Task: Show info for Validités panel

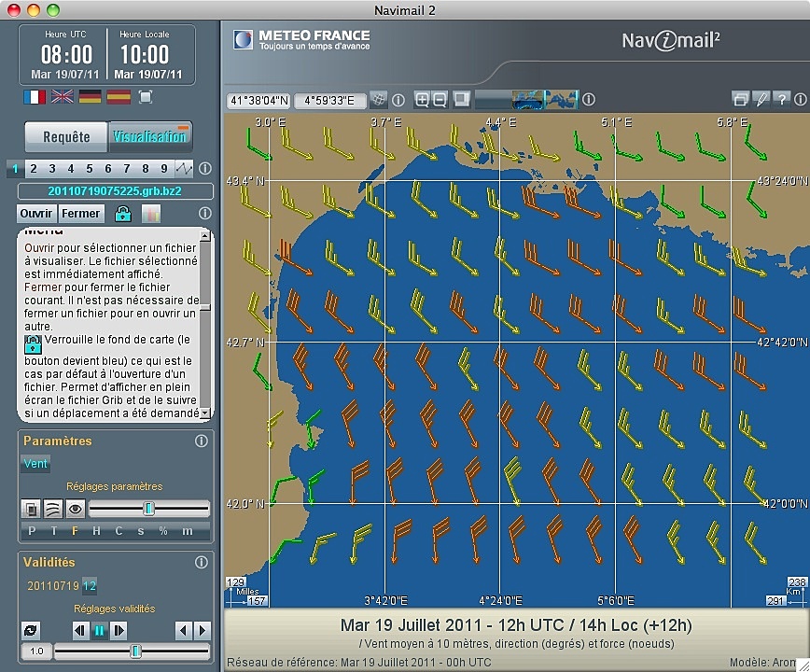Action: [x=202, y=562]
